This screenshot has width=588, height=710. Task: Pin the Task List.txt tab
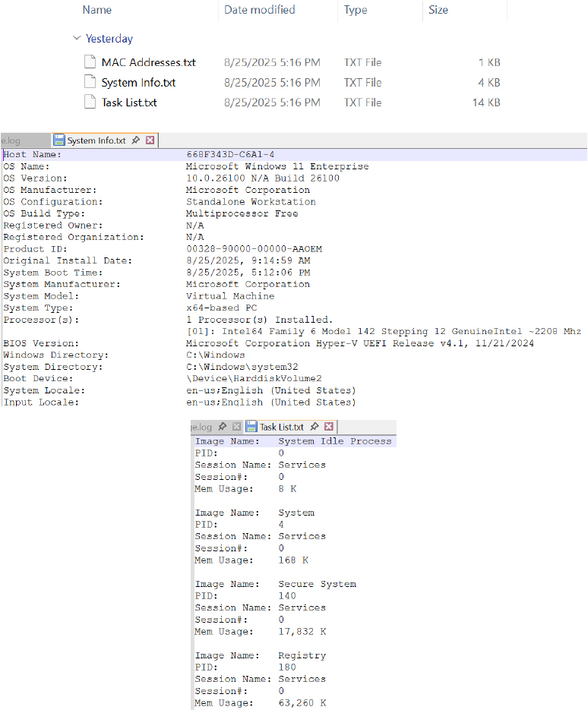click(315, 427)
